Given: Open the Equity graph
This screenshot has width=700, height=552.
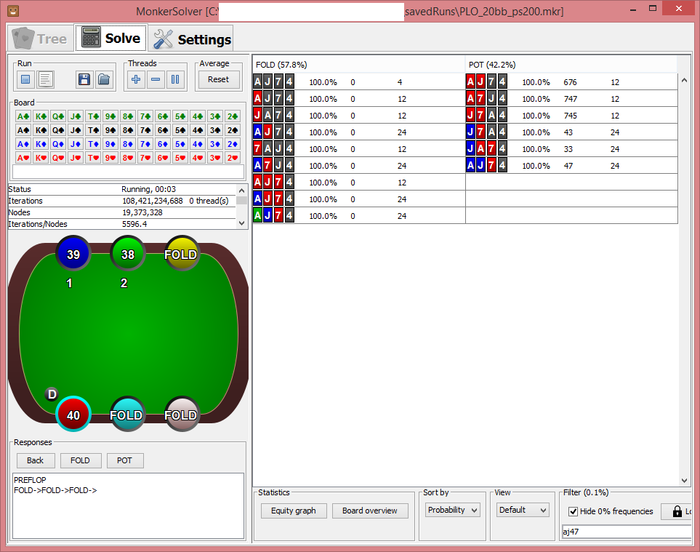Looking at the screenshot, I should [x=293, y=510].
